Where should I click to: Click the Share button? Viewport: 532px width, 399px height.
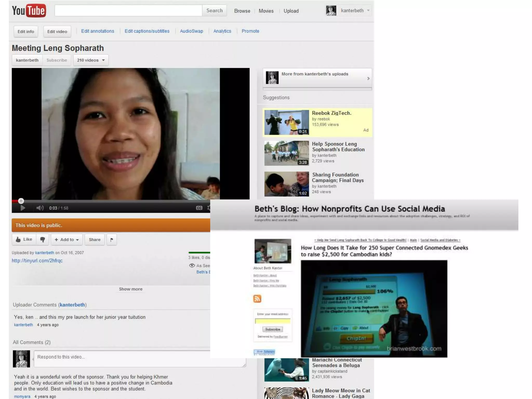[95, 240]
